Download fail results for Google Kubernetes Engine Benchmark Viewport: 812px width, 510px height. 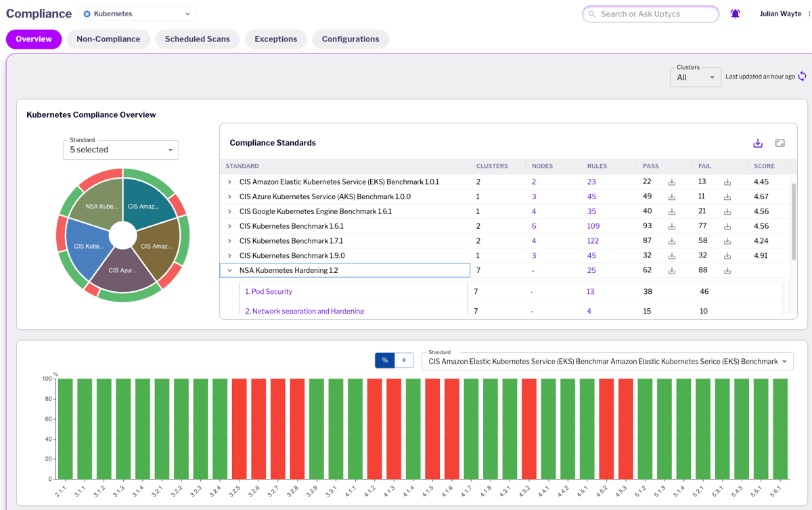727,212
